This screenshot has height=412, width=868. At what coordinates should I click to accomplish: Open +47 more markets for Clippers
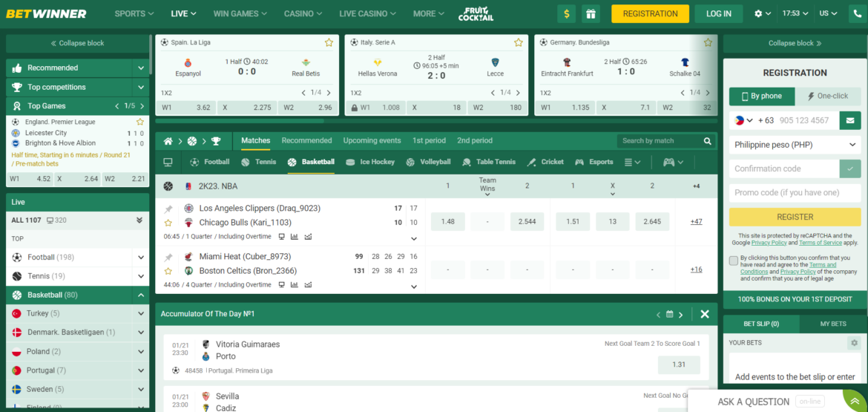coord(696,221)
